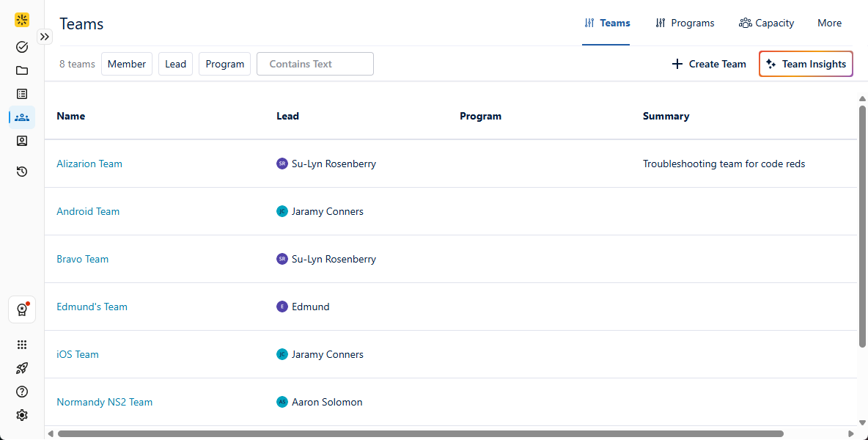Open the boards list icon in sidebar

pyautogui.click(x=21, y=94)
